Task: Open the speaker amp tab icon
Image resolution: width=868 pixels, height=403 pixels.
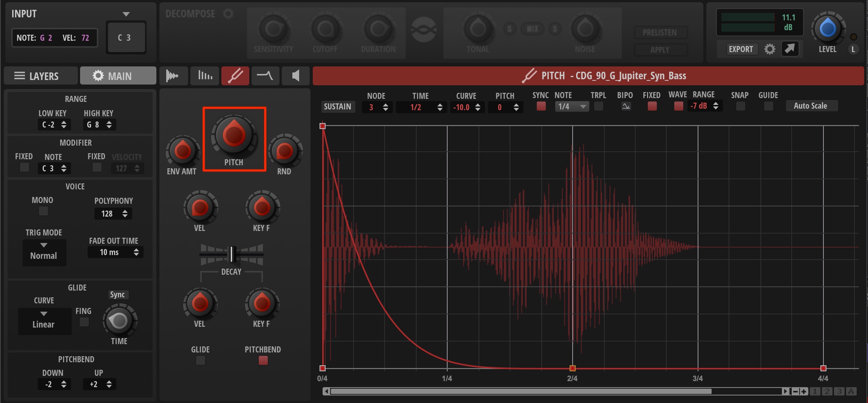Action: point(295,76)
